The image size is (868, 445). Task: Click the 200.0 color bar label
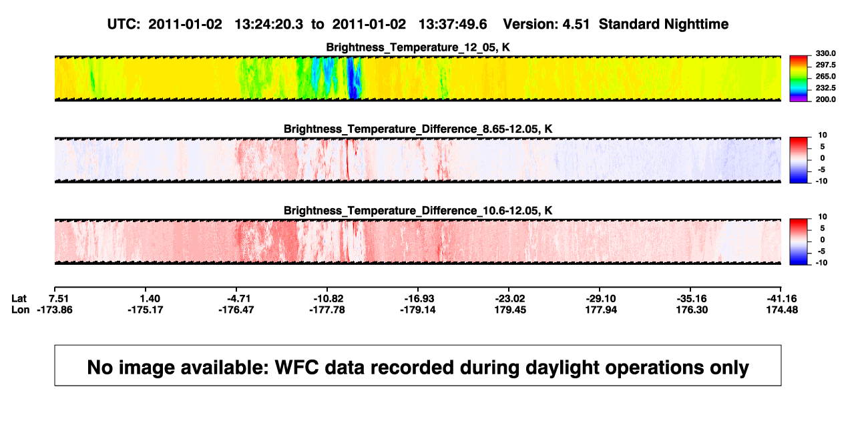tap(827, 99)
